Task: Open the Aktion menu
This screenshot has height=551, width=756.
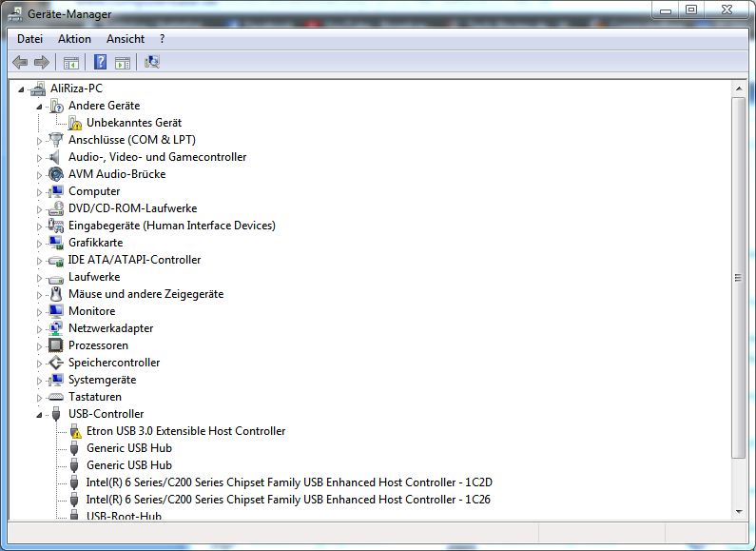Action: click(x=74, y=39)
